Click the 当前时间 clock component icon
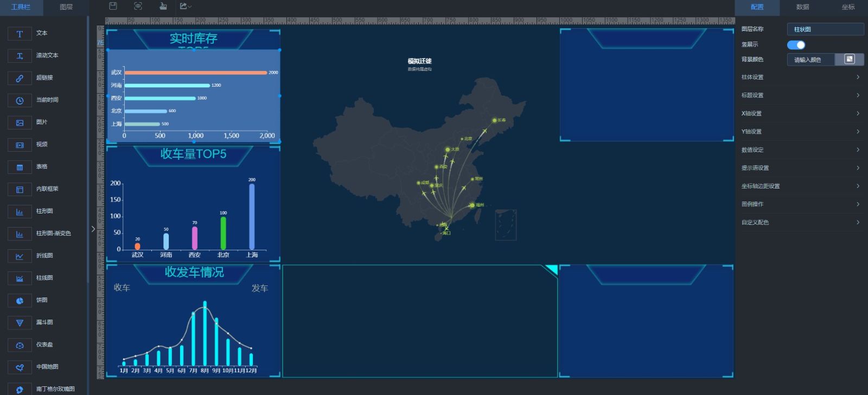 point(20,100)
